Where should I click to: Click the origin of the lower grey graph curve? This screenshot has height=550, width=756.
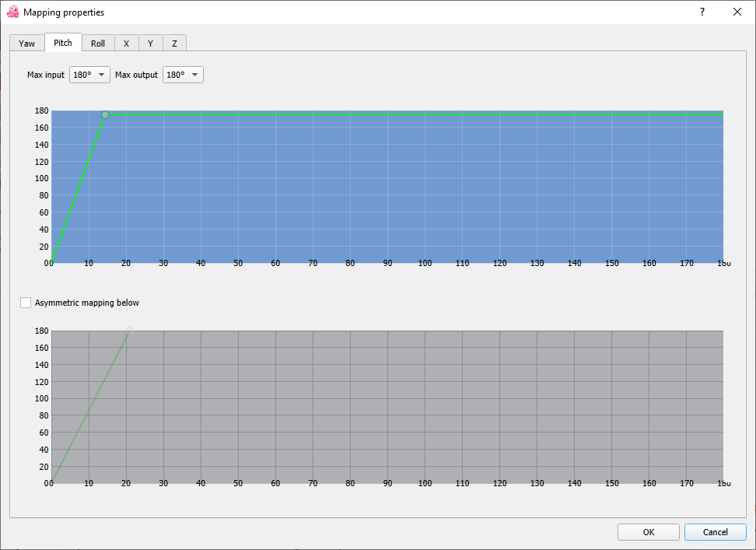point(52,483)
